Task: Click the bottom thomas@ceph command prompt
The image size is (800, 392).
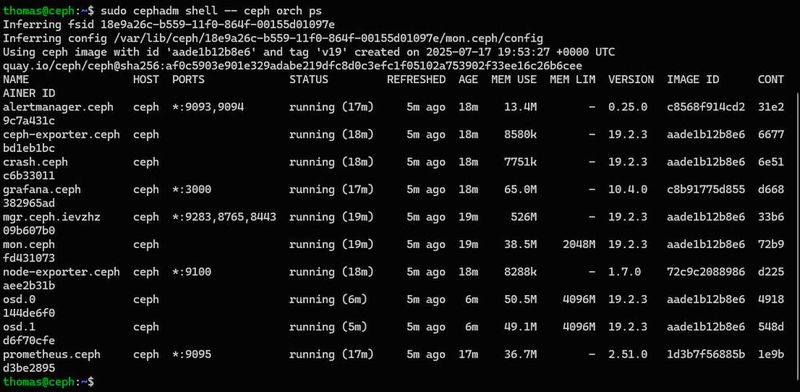Action: click(x=48, y=381)
